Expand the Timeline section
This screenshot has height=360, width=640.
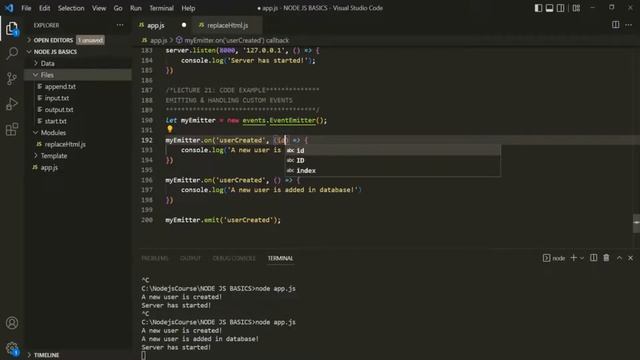(x=46, y=355)
